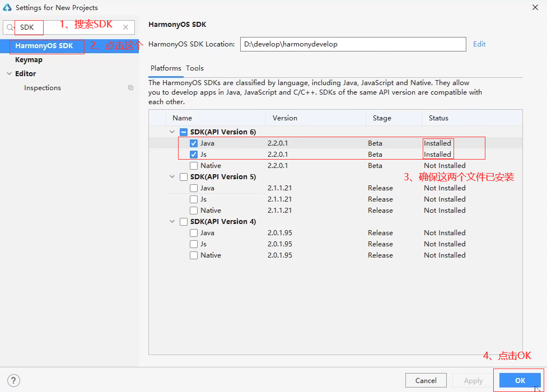Select SDK(API Version 4) row label
Viewport: 547px width, 392px height.
223,221
